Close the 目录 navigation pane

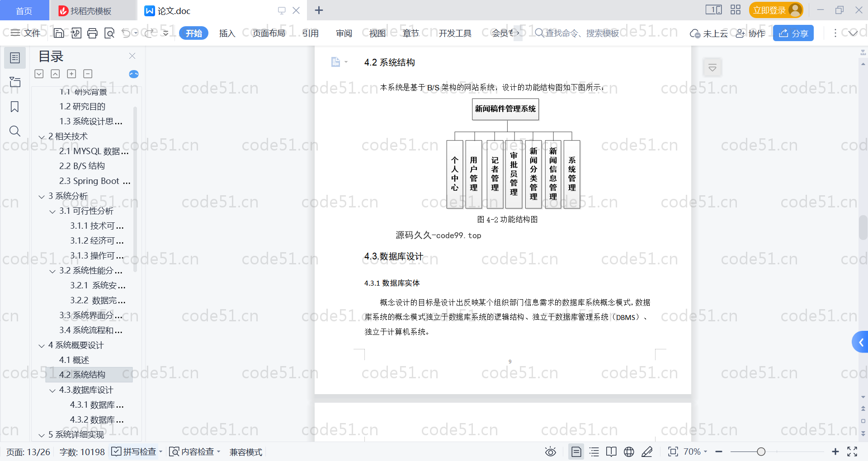[132, 56]
